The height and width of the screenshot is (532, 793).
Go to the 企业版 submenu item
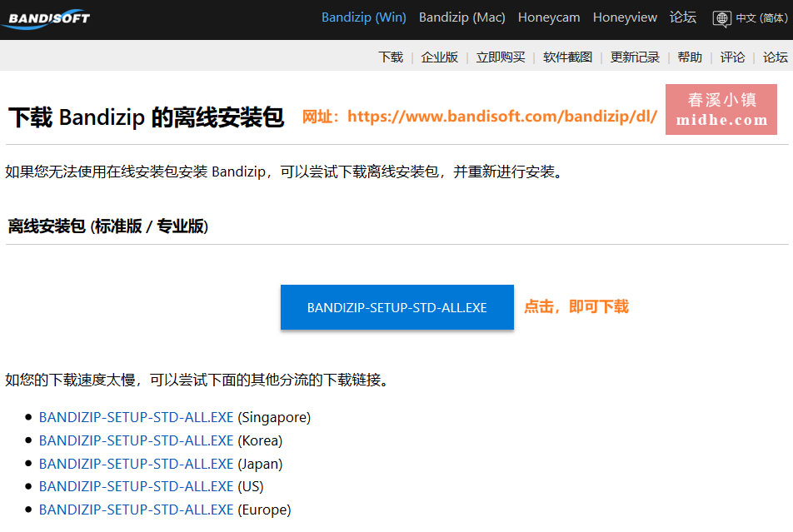click(440, 57)
